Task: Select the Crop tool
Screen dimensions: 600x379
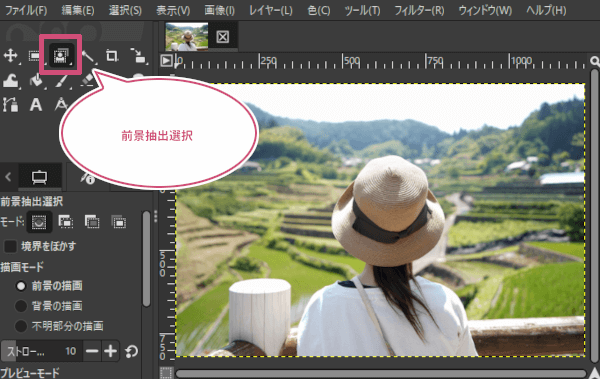Action: coord(112,56)
